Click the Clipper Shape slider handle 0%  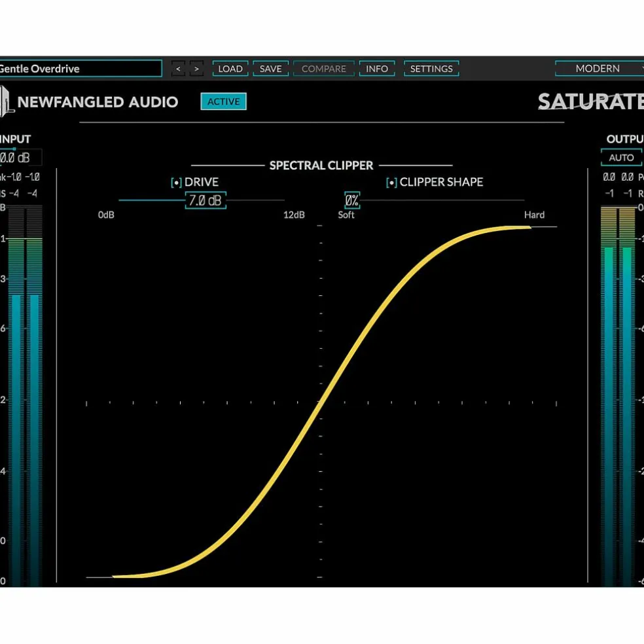352,200
